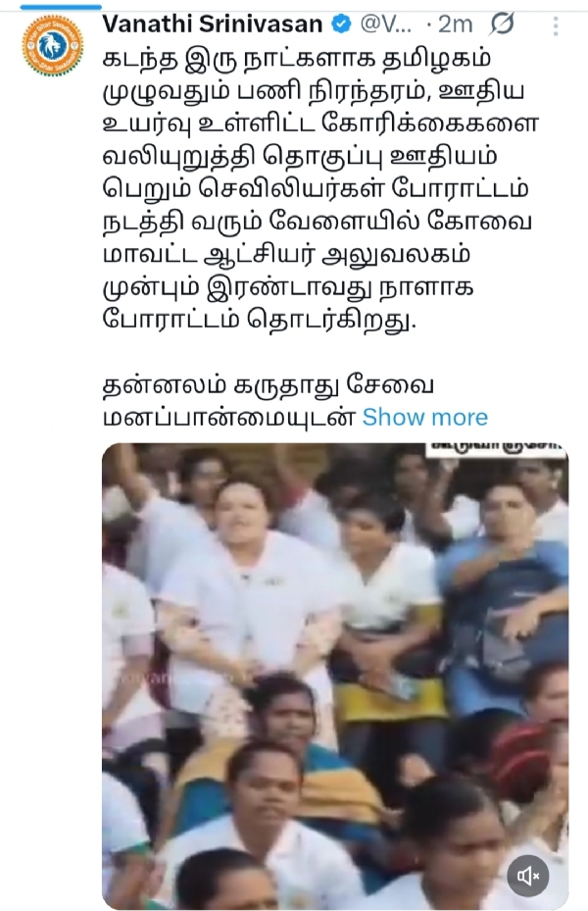Click the tweet line beginning மாவட்ட ஆட்சியர்
The height and width of the screenshot is (911, 588).
click(x=286, y=255)
